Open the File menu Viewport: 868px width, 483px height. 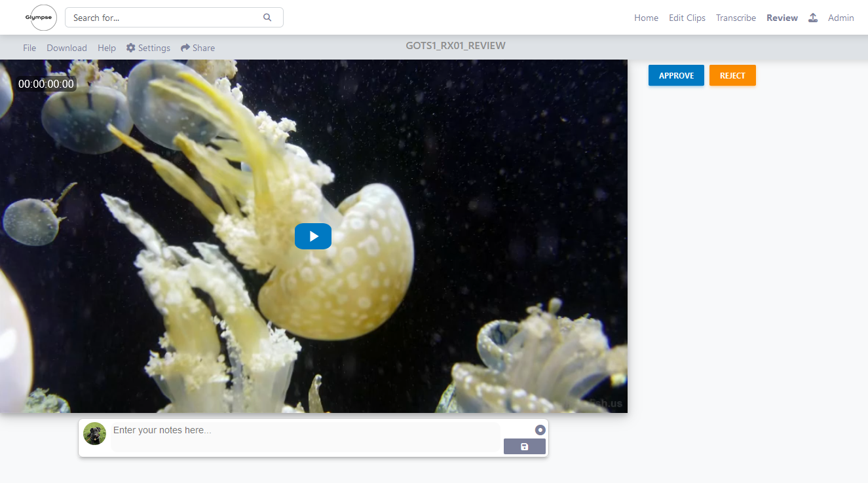tap(29, 48)
